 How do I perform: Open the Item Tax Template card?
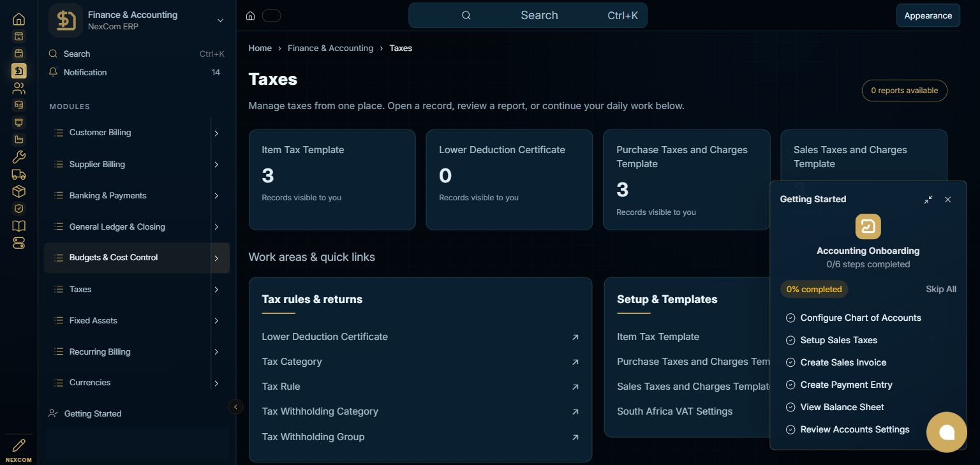332,180
